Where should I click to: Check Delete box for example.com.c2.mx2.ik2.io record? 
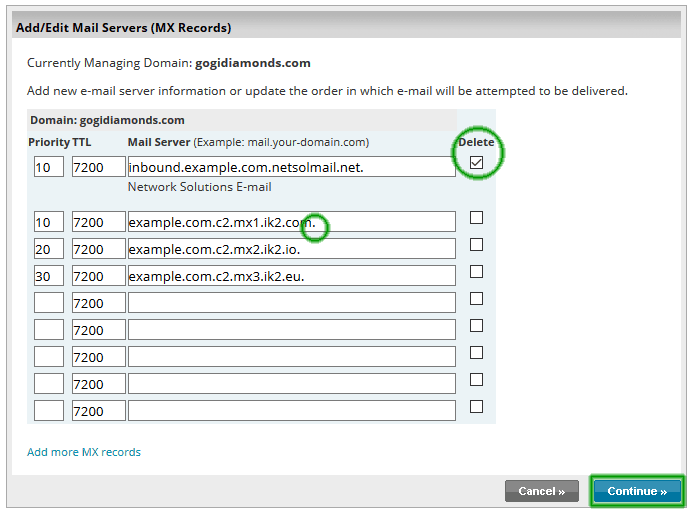pyautogui.click(x=476, y=245)
